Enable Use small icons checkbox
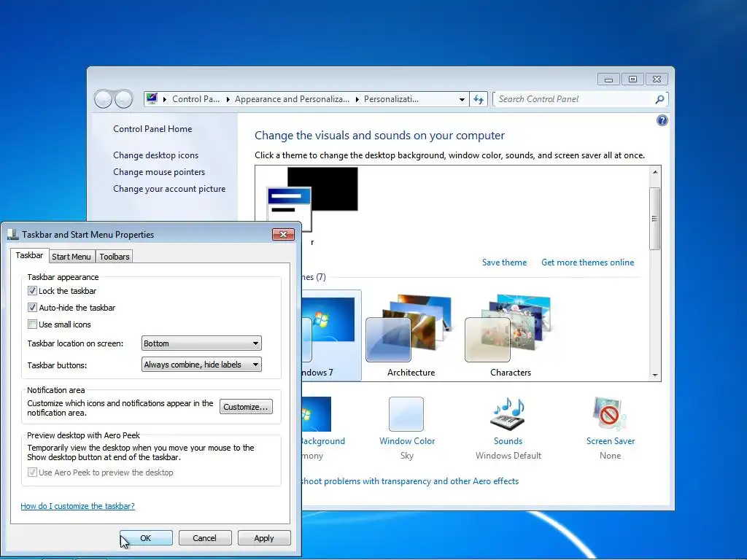The image size is (747, 560). [32, 324]
